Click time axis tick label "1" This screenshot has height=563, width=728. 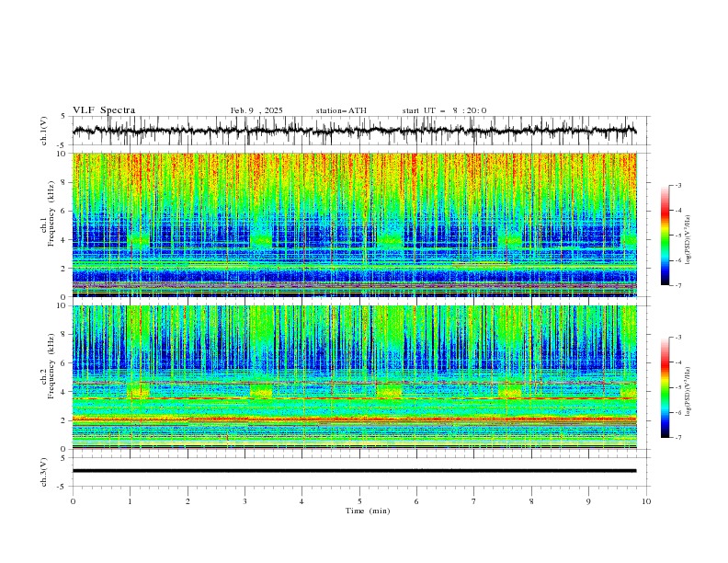[130, 501]
